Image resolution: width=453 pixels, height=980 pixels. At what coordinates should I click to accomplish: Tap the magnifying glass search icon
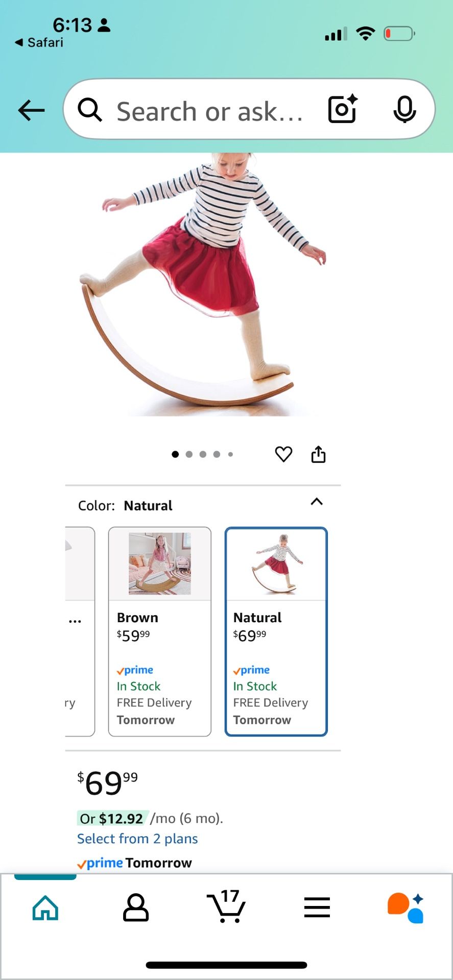[x=90, y=110]
